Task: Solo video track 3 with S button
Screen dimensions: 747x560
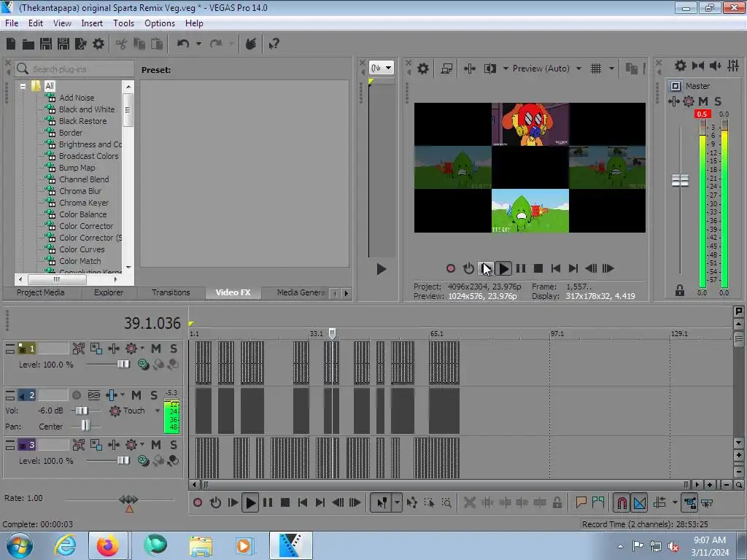Action: pyautogui.click(x=174, y=445)
